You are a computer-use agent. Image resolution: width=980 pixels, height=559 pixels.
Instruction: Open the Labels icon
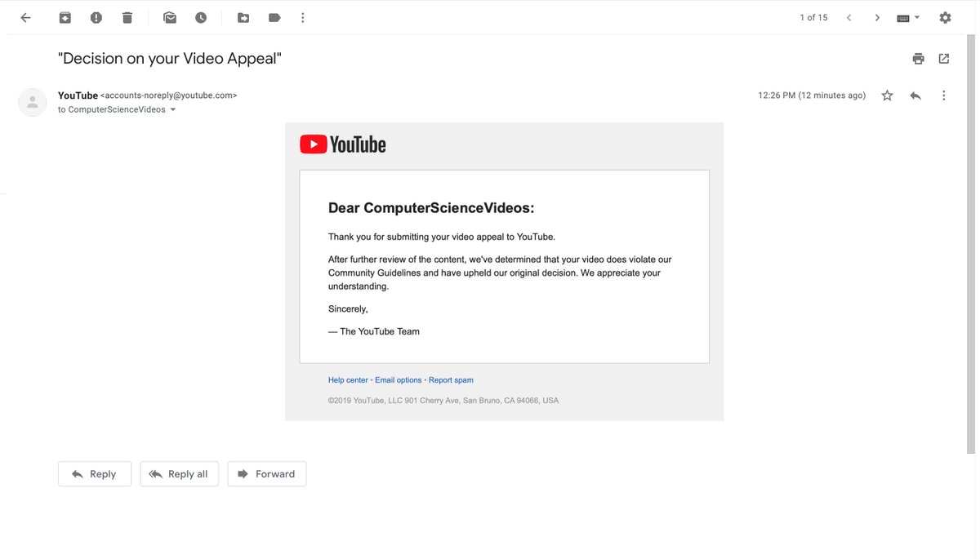(x=274, y=18)
